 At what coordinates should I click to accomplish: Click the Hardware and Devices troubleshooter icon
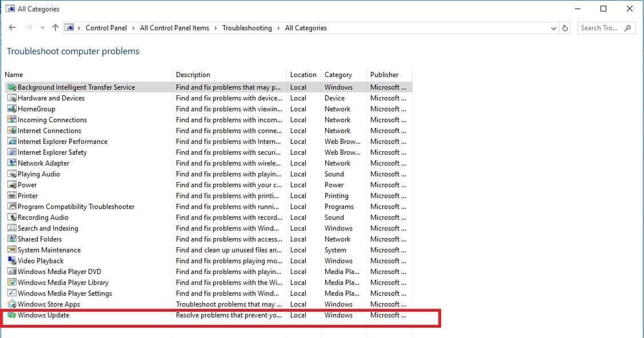[x=12, y=98]
